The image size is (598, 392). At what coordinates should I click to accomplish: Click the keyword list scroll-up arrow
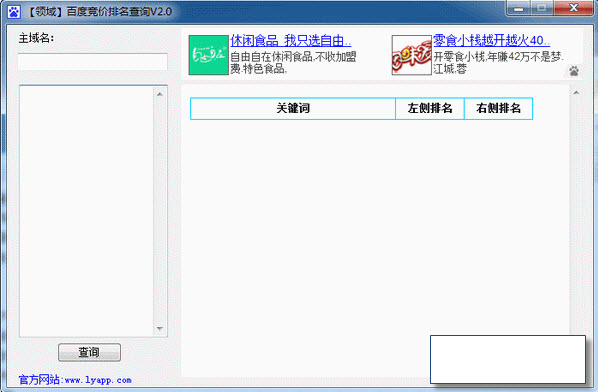(x=160, y=94)
